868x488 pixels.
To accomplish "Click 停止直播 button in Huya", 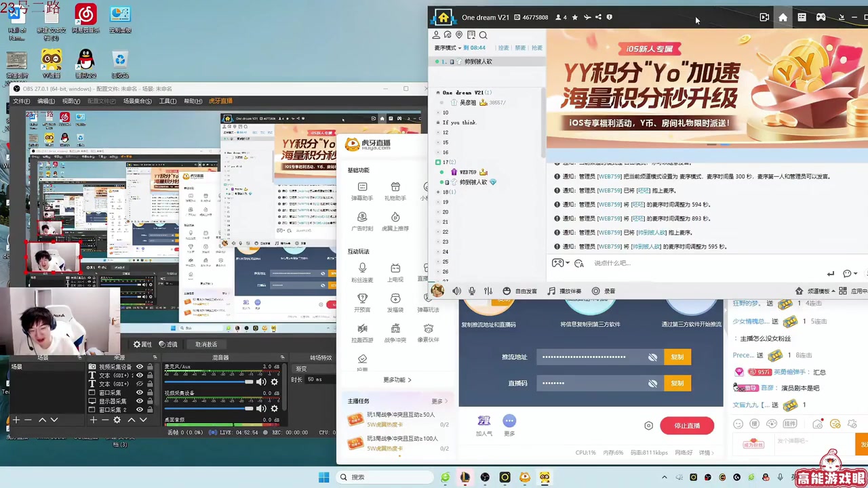I will [687, 426].
